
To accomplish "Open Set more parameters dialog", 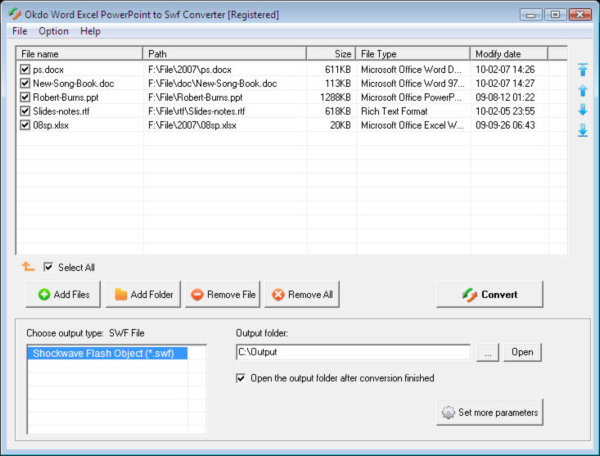I will (490, 412).
